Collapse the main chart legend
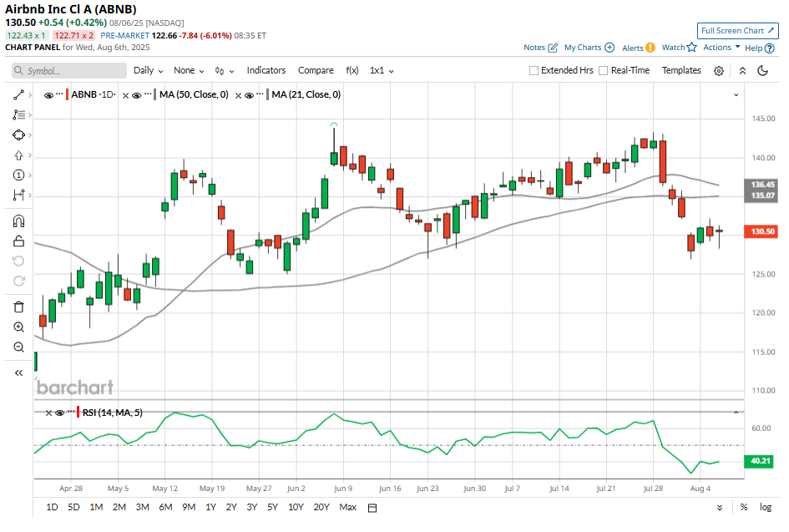 [x=736, y=94]
